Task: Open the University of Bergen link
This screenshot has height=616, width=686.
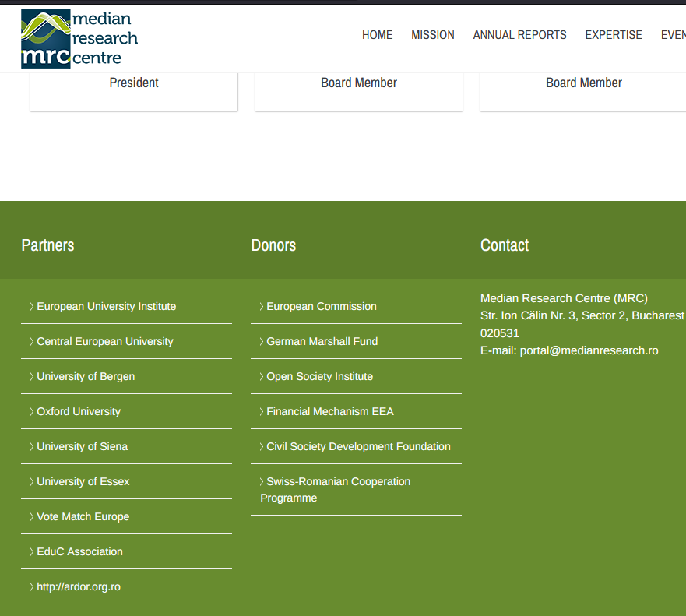Action: click(86, 376)
